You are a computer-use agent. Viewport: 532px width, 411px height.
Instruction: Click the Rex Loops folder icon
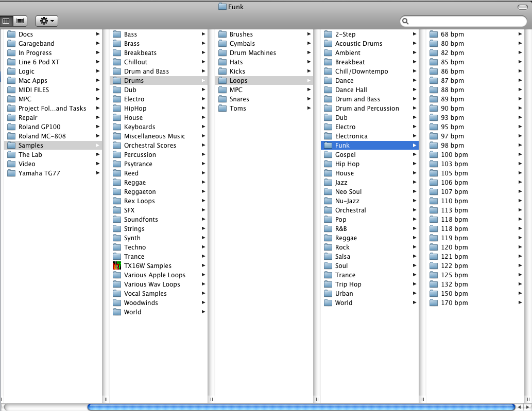(x=117, y=201)
